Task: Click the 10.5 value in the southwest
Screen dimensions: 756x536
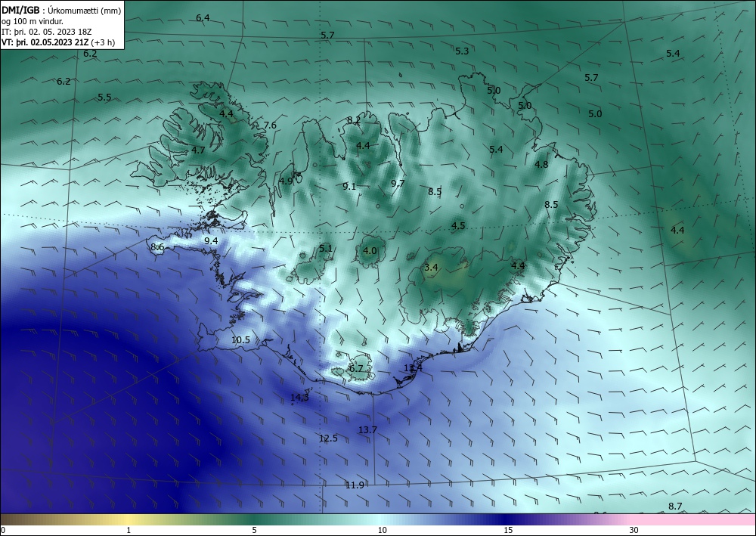Action: click(240, 340)
